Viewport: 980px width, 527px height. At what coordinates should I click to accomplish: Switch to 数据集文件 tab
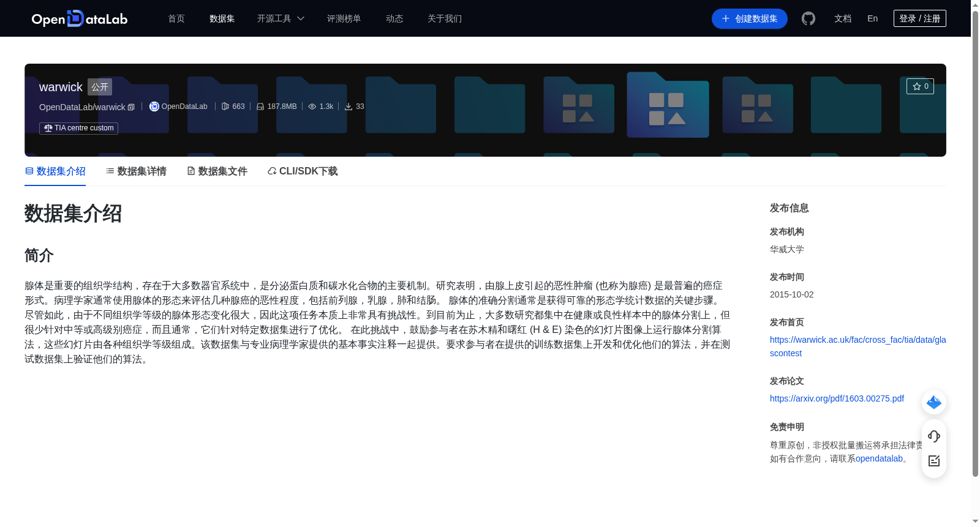(217, 171)
